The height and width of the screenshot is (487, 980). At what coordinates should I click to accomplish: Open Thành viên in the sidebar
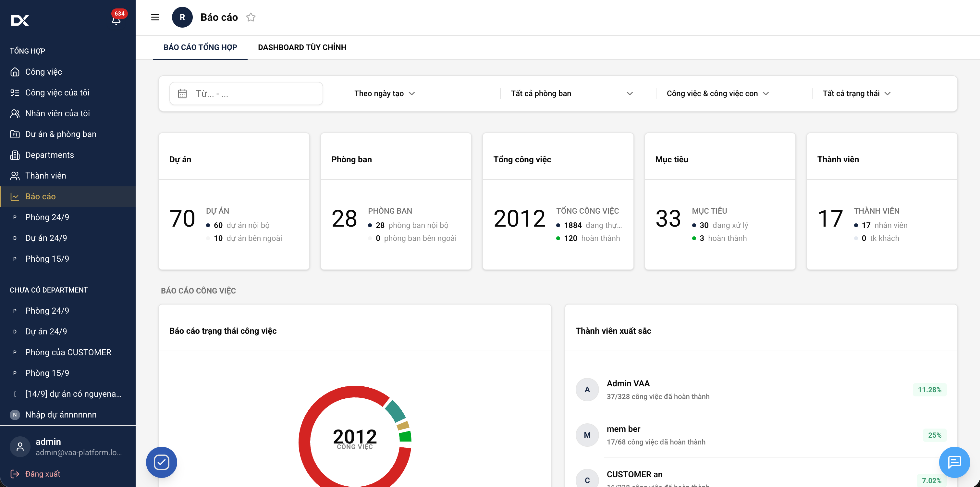pos(68,176)
